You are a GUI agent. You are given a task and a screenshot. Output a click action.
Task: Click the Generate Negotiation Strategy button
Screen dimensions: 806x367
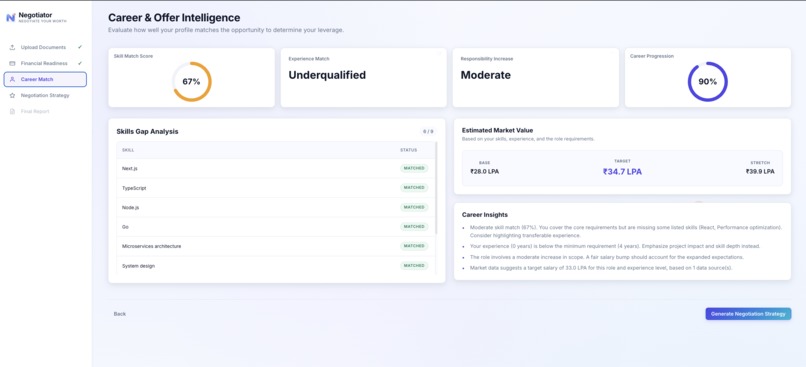click(x=748, y=314)
